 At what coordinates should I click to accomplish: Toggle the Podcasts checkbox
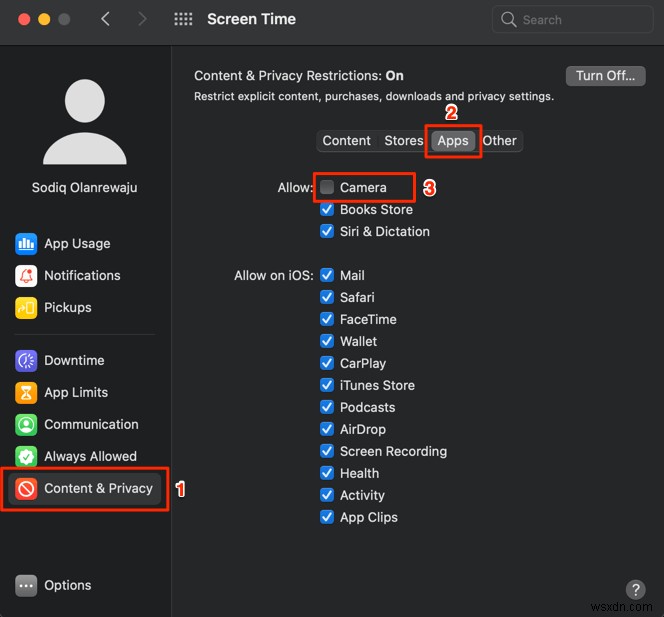pyautogui.click(x=327, y=407)
